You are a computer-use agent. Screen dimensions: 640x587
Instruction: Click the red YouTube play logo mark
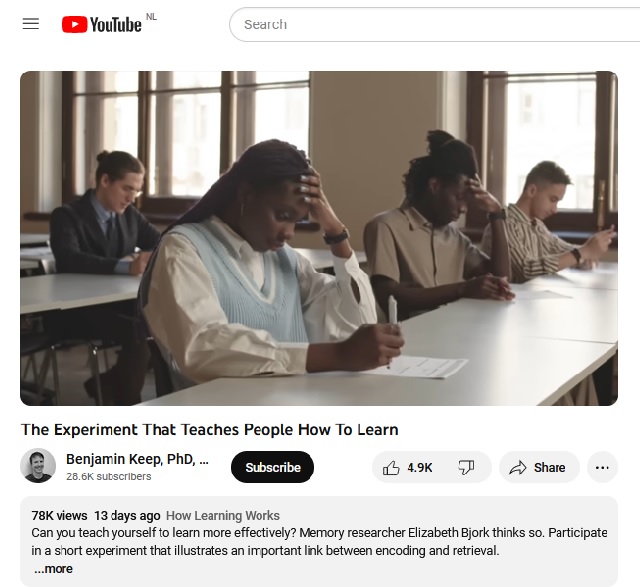[74, 24]
